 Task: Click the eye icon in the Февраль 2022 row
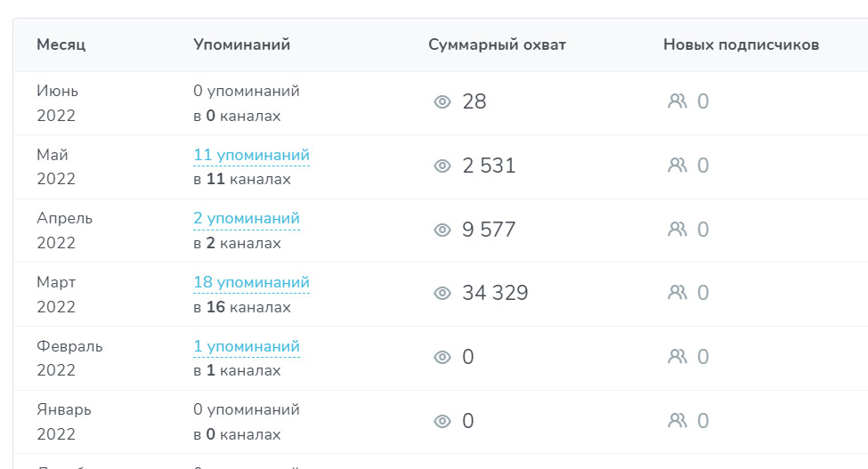click(442, 357)
